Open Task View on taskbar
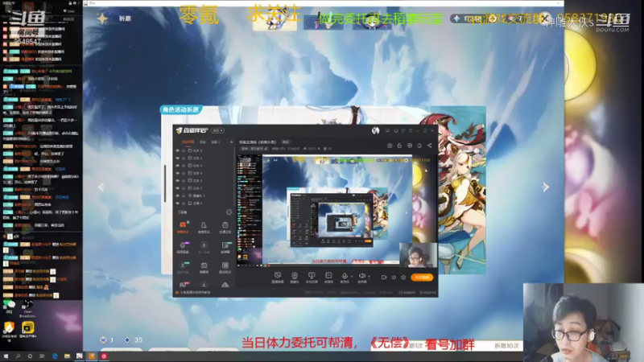This screenshot has height=362, width=644. (42, 356)
